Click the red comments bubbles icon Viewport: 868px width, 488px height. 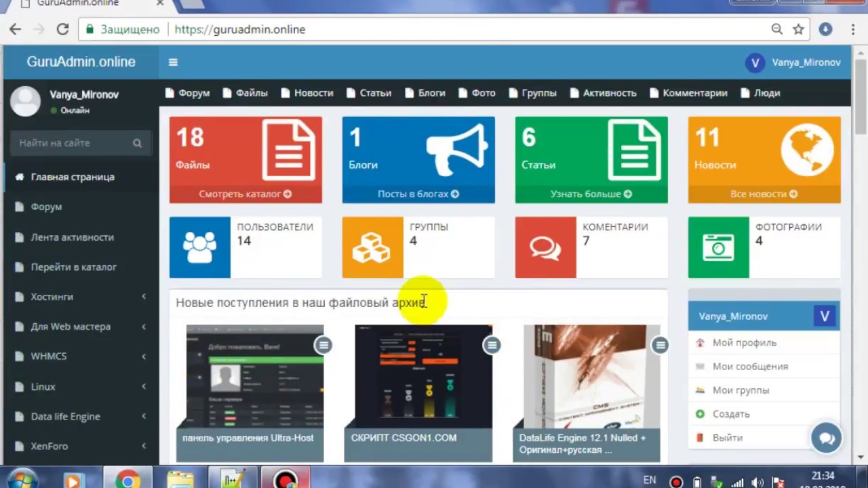click(x=545, y=247)
